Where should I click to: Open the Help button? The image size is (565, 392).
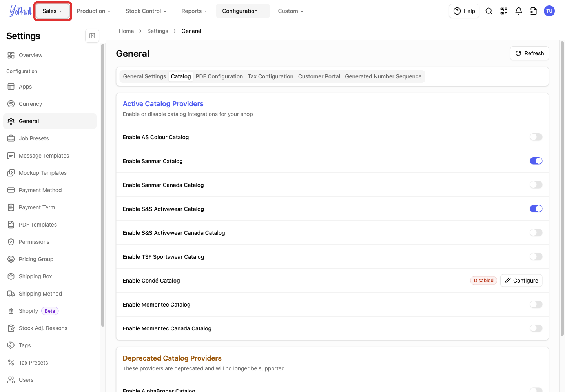pos(464,11)
